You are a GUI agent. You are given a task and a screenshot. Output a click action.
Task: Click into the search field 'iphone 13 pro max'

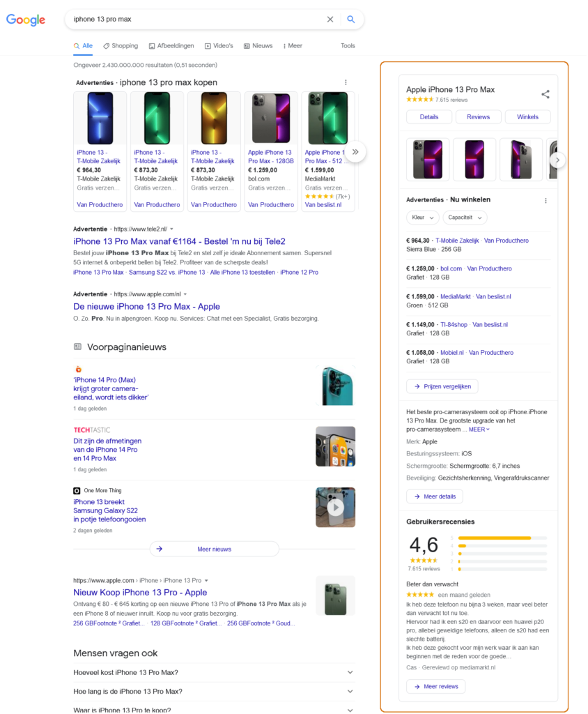click(x=196, y=19)
